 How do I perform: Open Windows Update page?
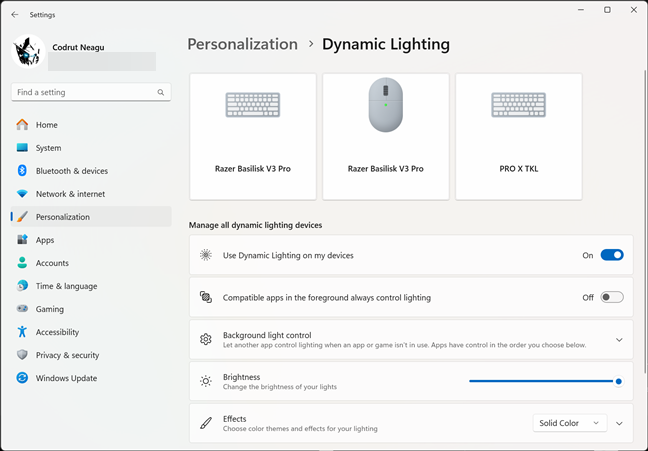[91, 378]
